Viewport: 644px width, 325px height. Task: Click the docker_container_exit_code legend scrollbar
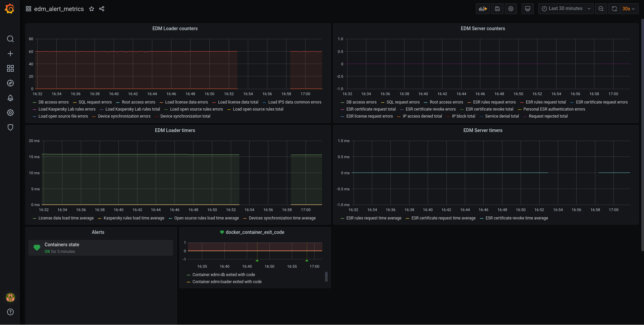tap(326, 277)
